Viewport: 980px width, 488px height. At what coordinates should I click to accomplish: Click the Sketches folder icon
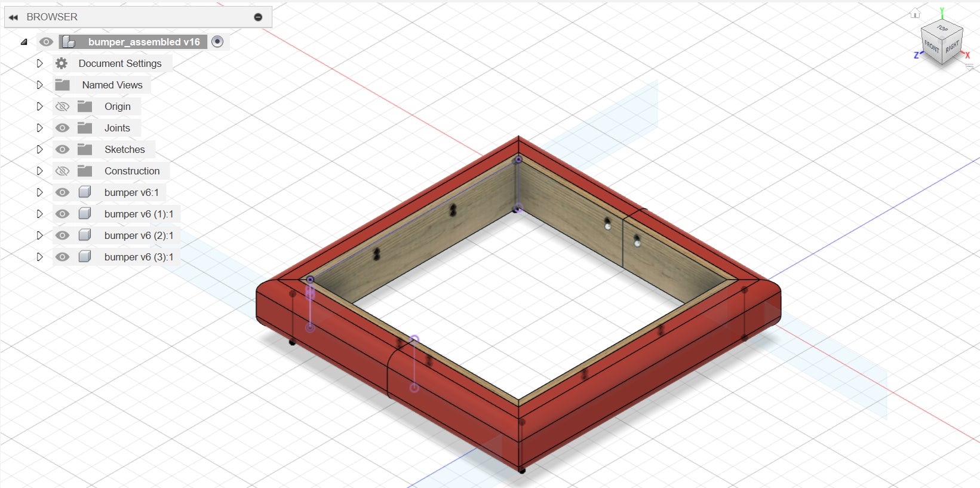85,149
